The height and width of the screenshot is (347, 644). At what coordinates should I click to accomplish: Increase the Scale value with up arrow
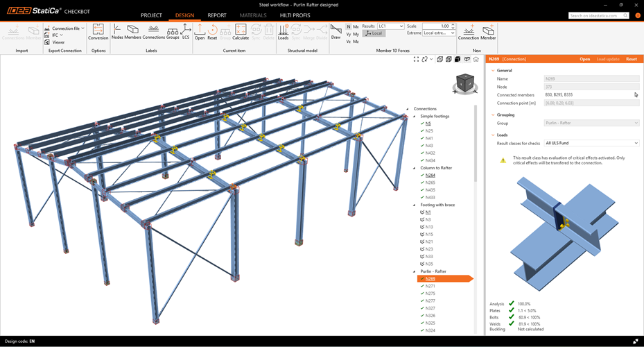[x=453, y=25]
